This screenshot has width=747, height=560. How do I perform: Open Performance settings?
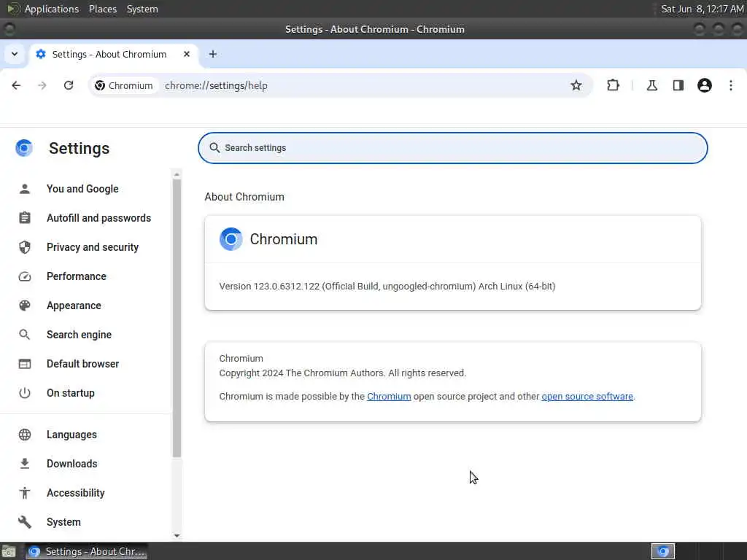point(76,276)
